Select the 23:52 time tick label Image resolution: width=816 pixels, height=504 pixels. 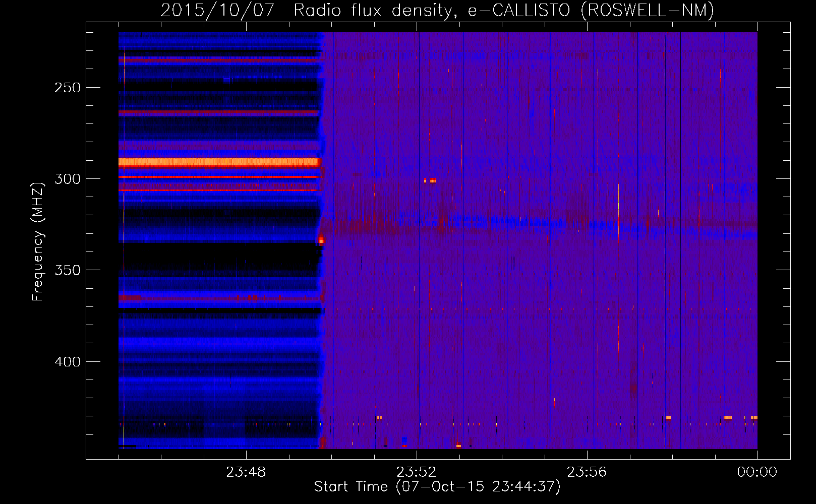pyautogui.click(x=416, y=472)
